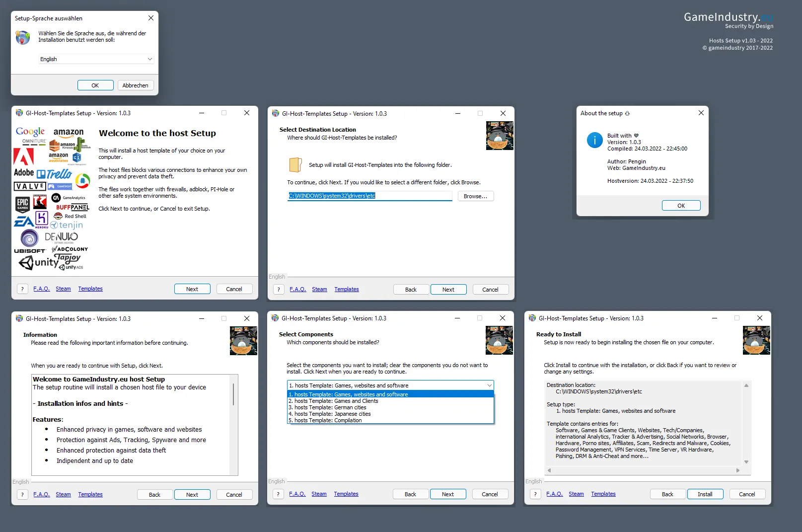Image resolution: width=802 pixels, height=532 pixels.
Task: Click the Ubisoft logo
Action: pyautogui.click(x=29, y=242)
